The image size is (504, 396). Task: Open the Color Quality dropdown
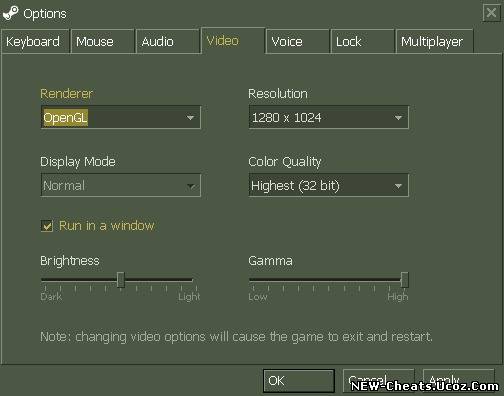click(328, 185)
